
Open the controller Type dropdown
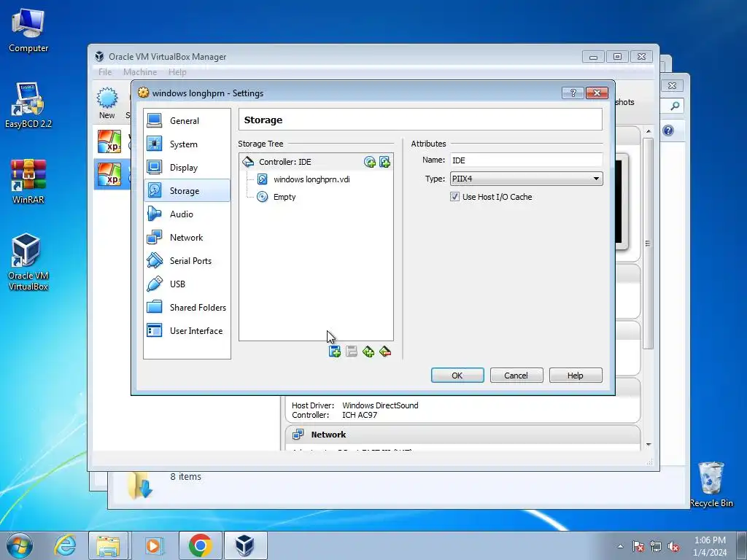(527, 179)
